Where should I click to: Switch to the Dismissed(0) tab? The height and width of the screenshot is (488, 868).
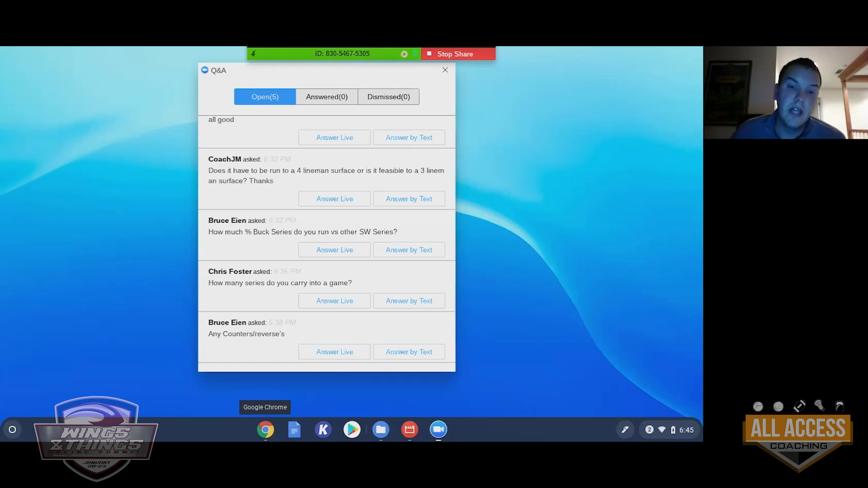(388, 97)
